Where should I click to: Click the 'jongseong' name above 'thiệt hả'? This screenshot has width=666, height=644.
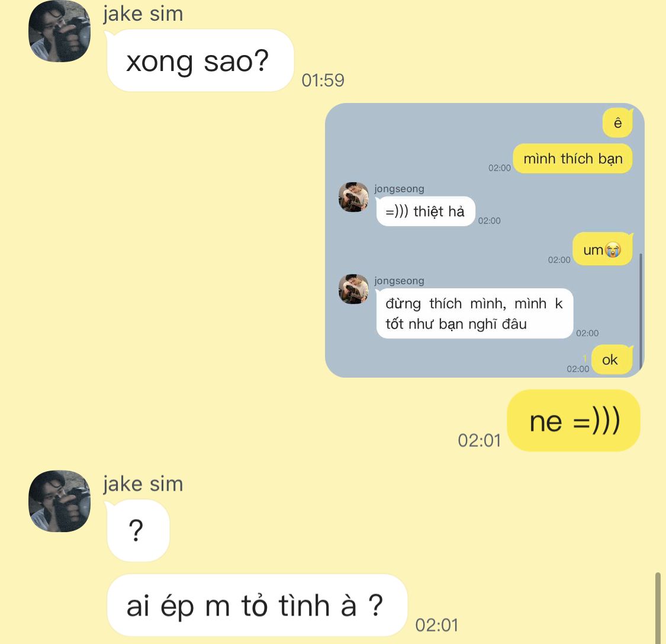399,189
